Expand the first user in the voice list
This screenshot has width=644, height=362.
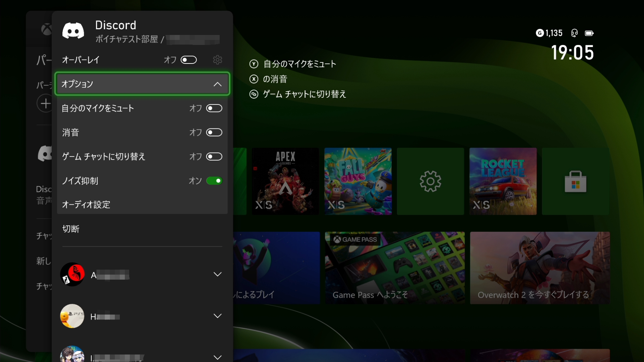click(217, 274)
